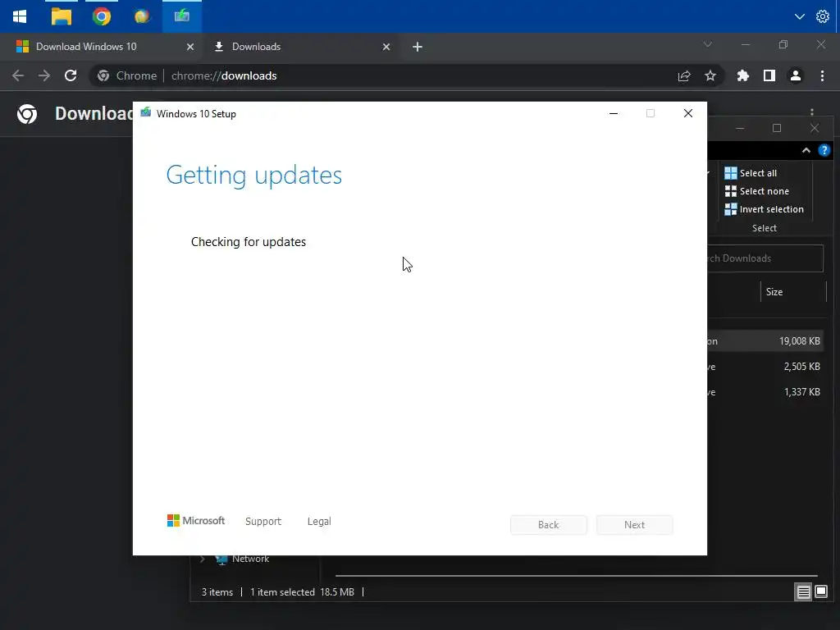Click the Back button in Setup
Viewport: 840px width, 630px height.
(549, 525)
